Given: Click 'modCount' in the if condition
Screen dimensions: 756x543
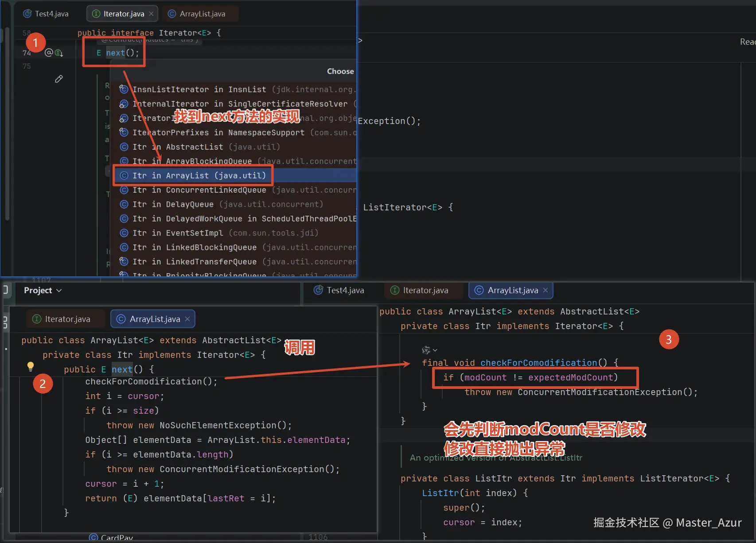Looking at the screenshot, I should coord(485,377).
